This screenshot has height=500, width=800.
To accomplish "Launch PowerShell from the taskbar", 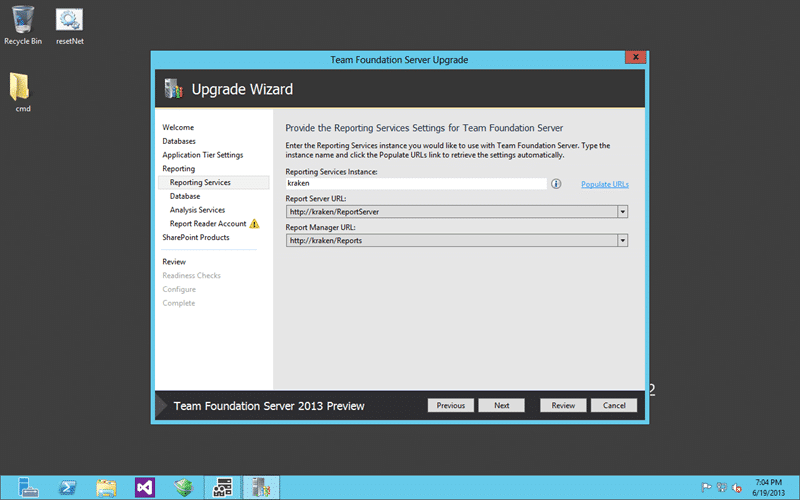I will tap(67, 488).
